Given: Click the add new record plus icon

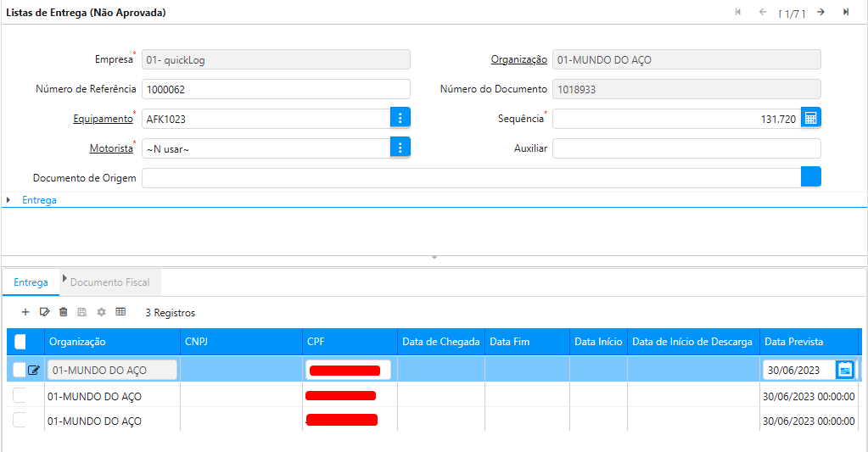Looking at the screenshot, I should tap(25, 312).
